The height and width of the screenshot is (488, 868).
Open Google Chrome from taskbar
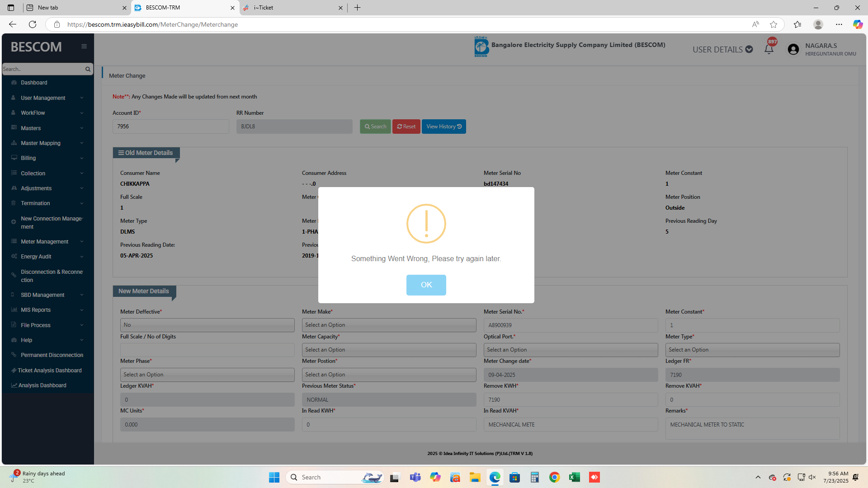point(554,477)
